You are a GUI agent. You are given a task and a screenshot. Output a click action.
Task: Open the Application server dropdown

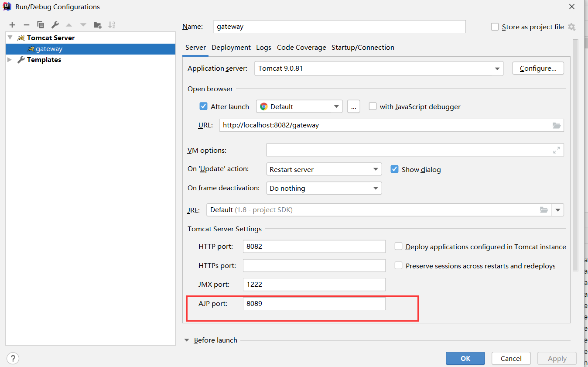pos(497,68)
